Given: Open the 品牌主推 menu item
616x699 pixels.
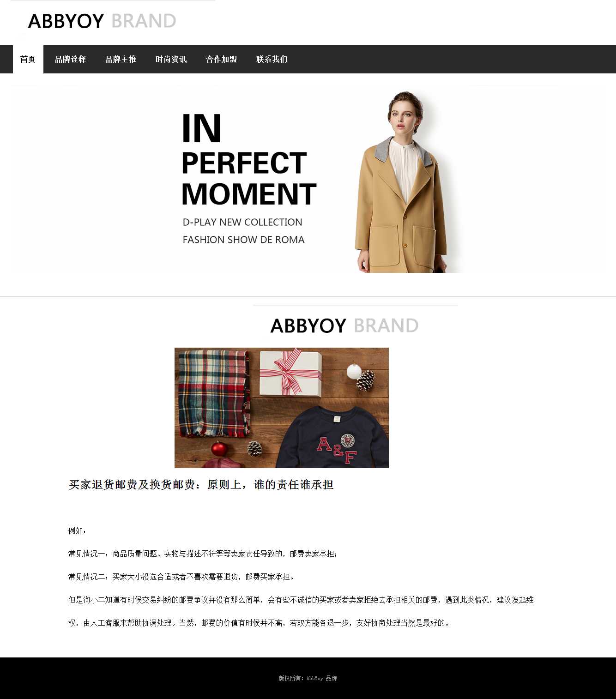Looking at the screenshot, I should point(121,59).
